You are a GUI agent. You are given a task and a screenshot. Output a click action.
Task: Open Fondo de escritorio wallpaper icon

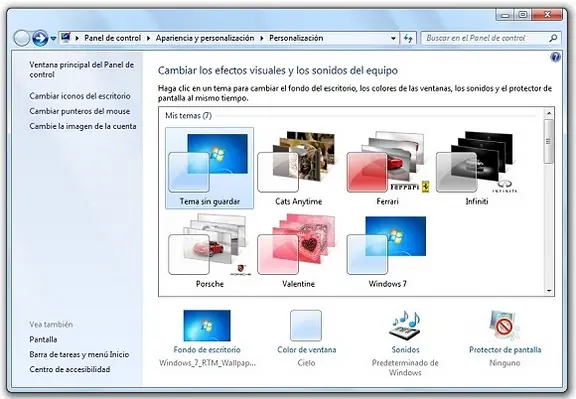pos(207,326)
